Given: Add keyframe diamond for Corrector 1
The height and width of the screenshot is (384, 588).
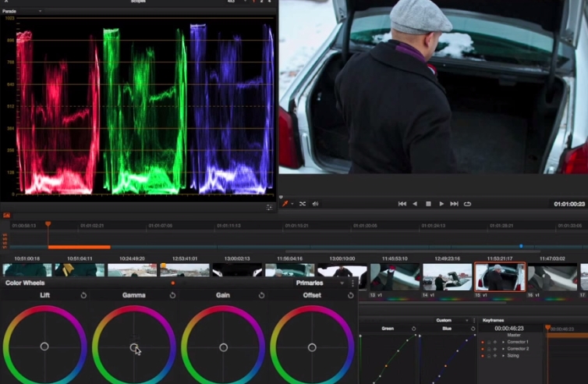Looking at the screenshot, I should click(x=495, y=342).
